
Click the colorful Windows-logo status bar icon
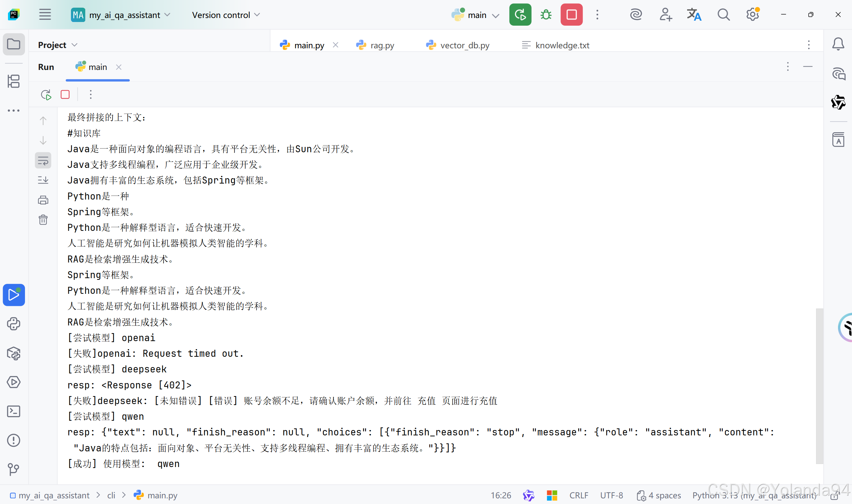552,495
